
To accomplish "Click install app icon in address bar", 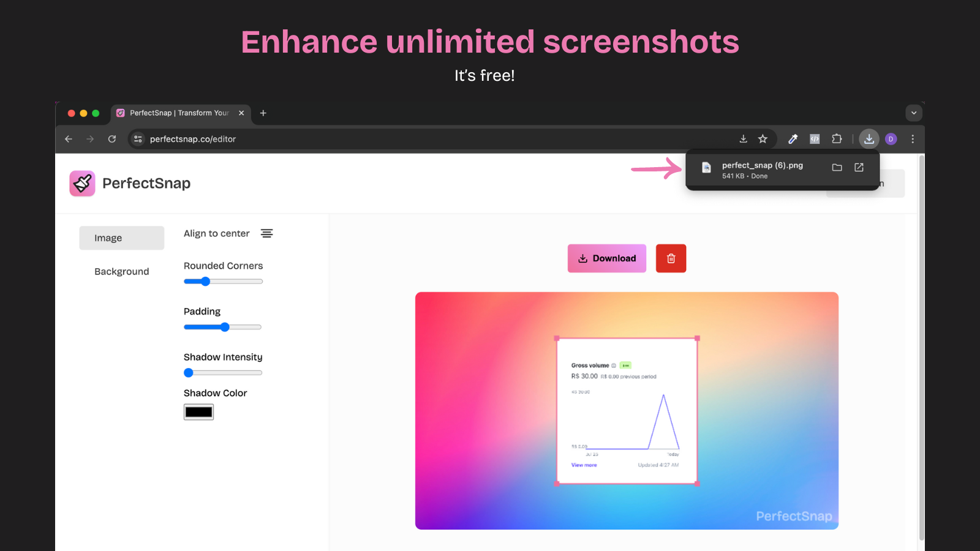I will (x=743, y=139).
